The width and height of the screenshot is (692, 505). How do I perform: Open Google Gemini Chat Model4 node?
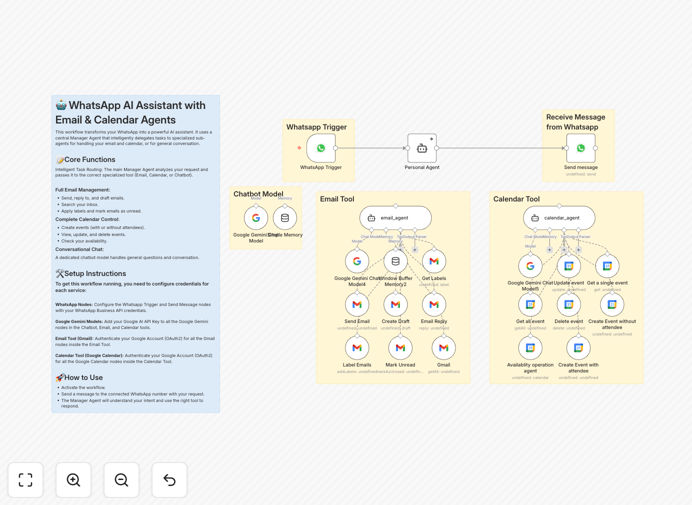coord(357,261)
